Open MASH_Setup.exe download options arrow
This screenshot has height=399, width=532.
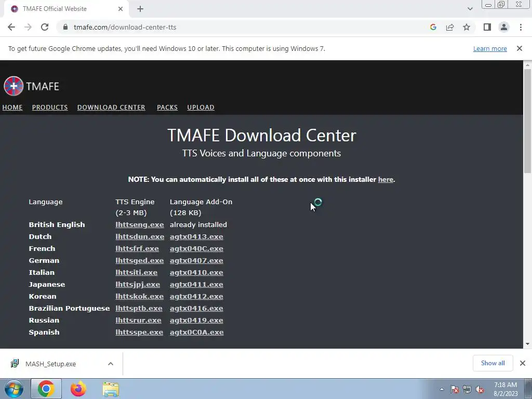tap(111, 364)
